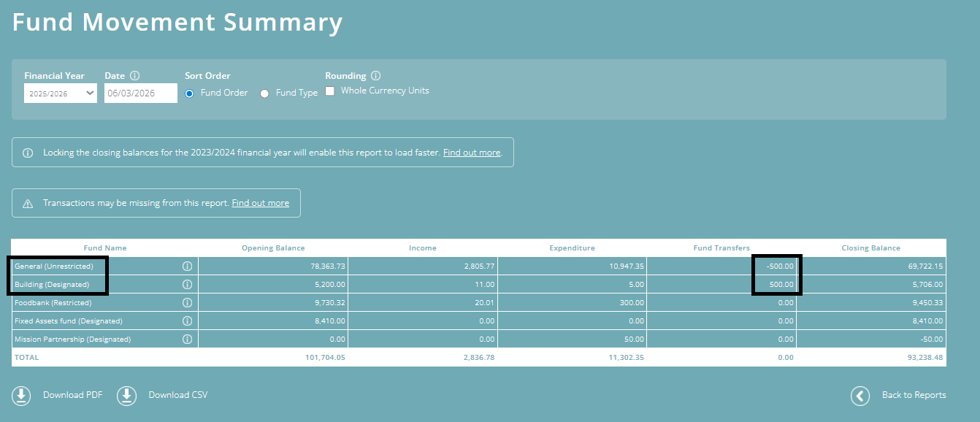The height and width of the screenshot is (422, 980).
Task: Open the Financial Year dropdown
Action: (60, 93)
